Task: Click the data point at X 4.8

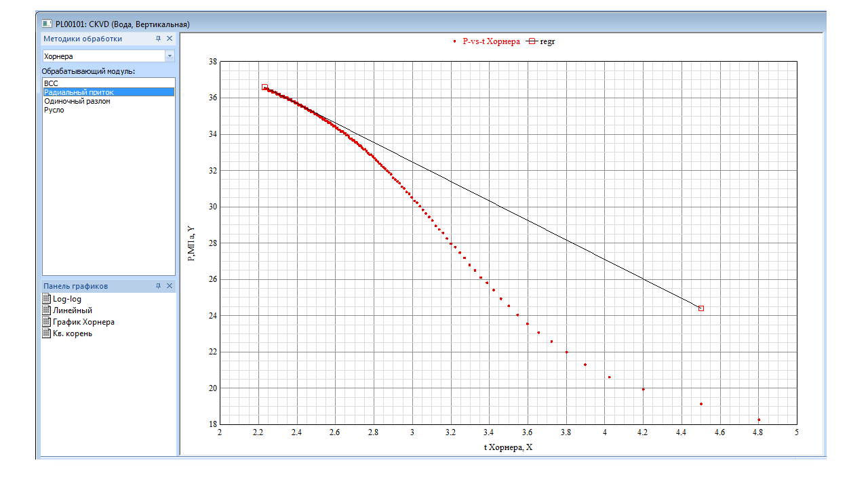Action: point(759,420)
